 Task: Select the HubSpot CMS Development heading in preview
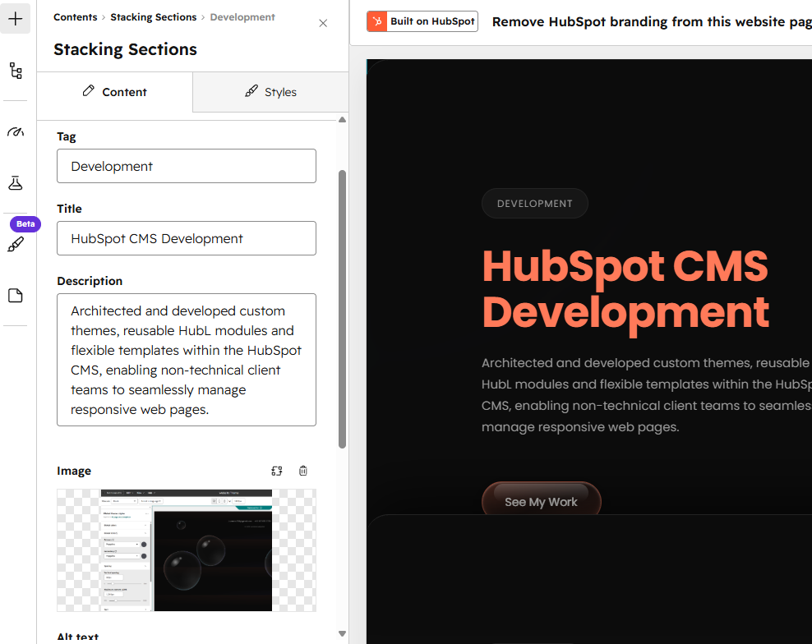click(625, 289)
